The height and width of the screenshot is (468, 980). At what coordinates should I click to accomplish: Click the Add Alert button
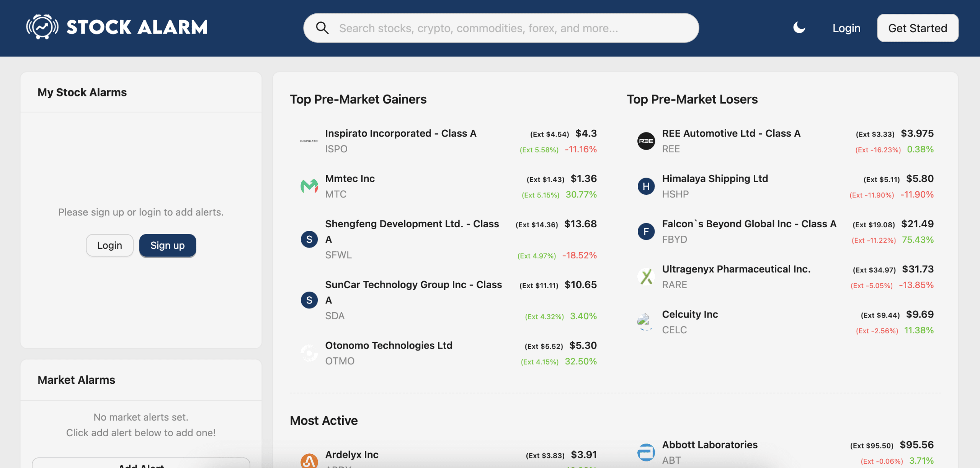pos(141,463)
